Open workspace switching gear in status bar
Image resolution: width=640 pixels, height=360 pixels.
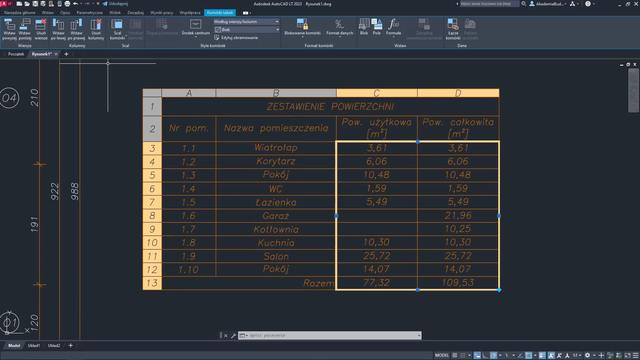tap(587, 356)
